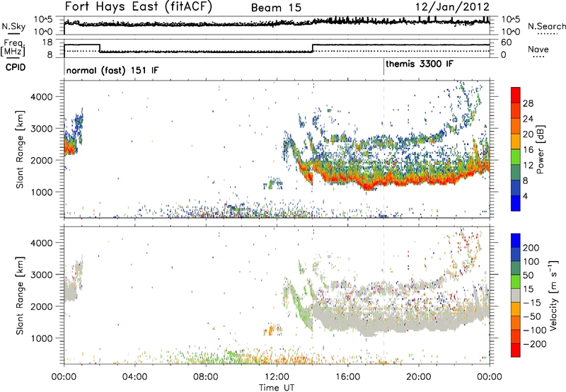Click the '60' Nave axis tick
The width and height of the screenshot is (566, 392).
507,42
